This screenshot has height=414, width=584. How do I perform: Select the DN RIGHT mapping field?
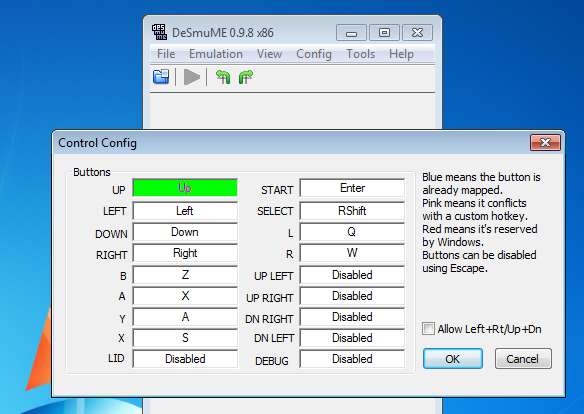point(352,317)
